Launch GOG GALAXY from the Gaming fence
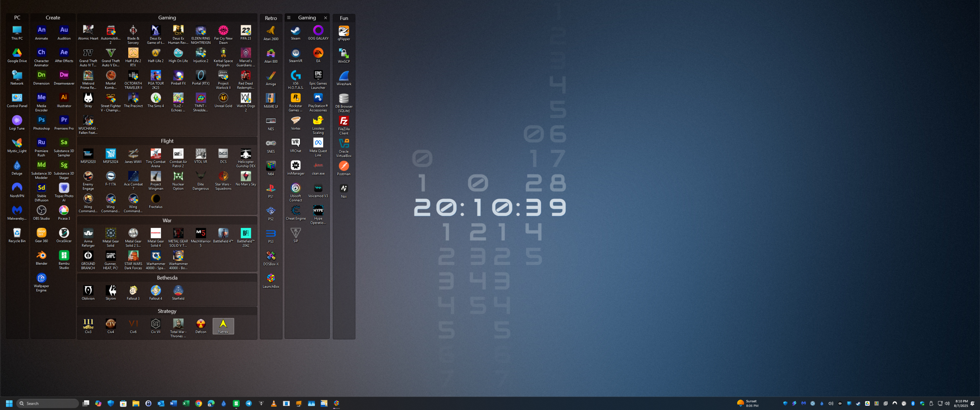 pos(318,33)
